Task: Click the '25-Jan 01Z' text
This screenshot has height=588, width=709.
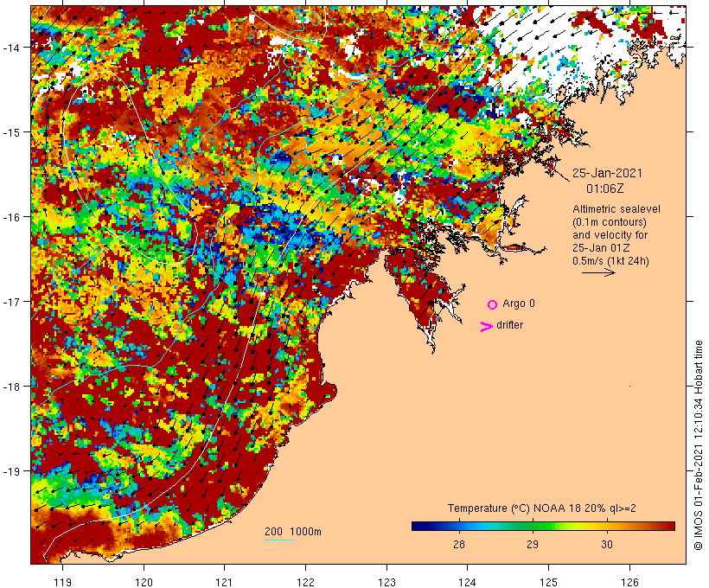Action: (602, 248)
